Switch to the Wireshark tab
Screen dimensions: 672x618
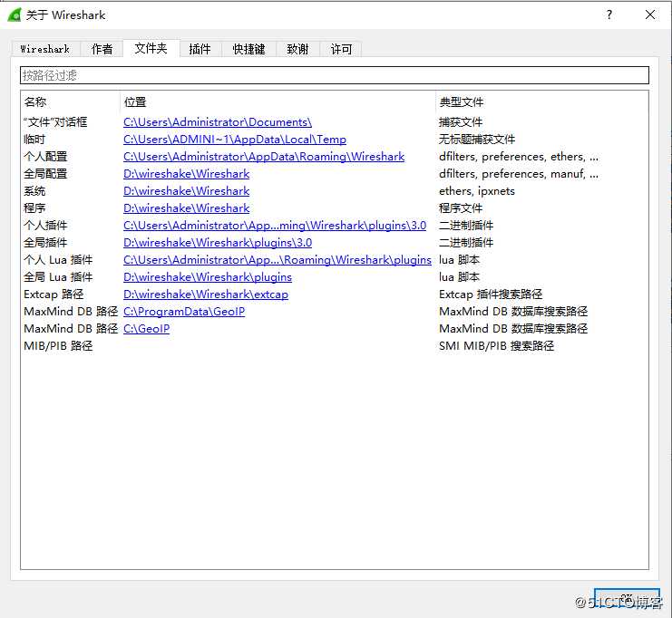tap(45, 49)
